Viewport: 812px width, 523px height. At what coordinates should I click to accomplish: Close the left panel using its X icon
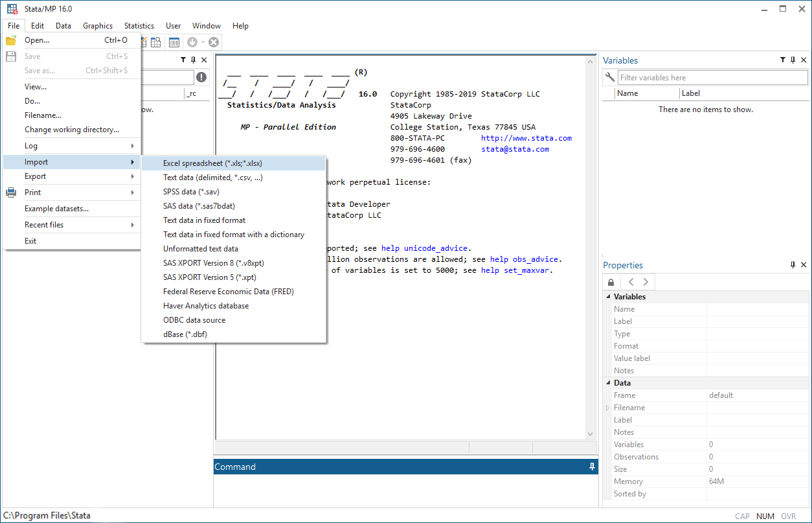click(x=204, y=59)
